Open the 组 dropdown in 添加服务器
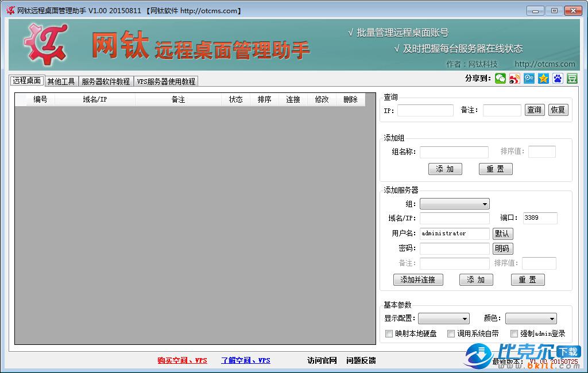This screenshot has height=373, width=588. pos(454,204)
